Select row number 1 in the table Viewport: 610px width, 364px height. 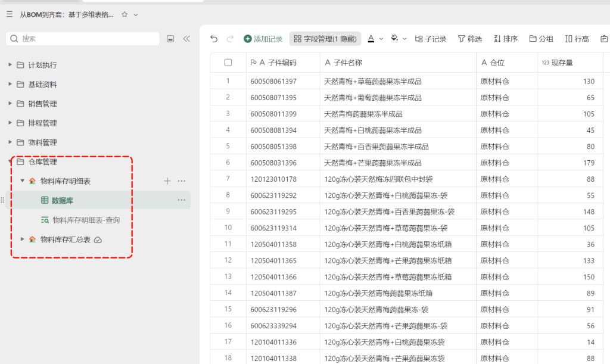228,81
